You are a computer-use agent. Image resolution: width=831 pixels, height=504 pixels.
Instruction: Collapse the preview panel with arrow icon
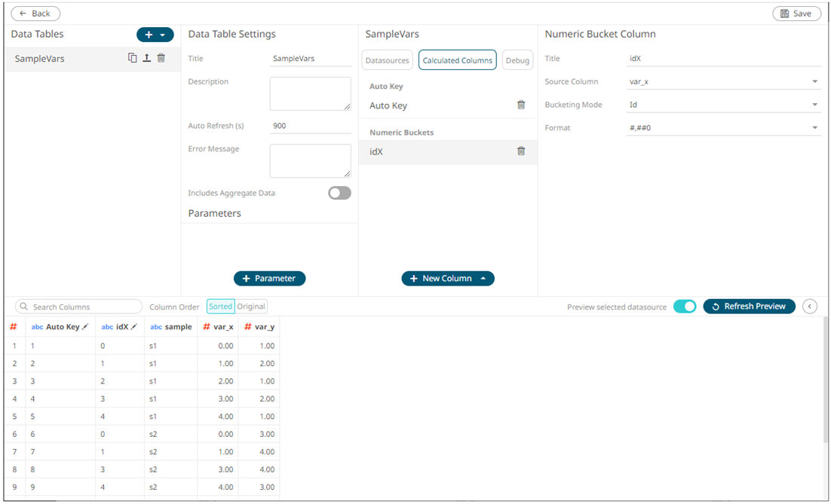click(810, 307)
